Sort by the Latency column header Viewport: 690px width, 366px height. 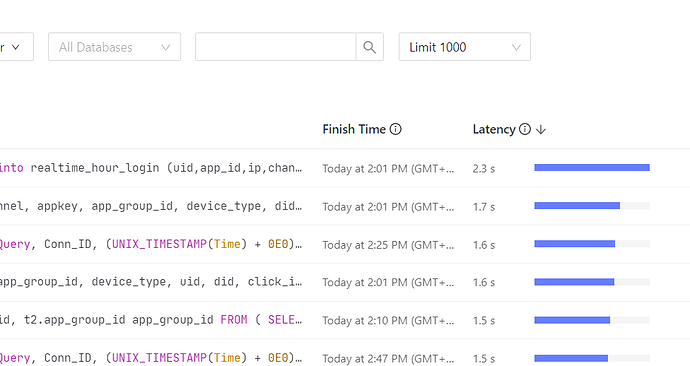pos(494,129)
